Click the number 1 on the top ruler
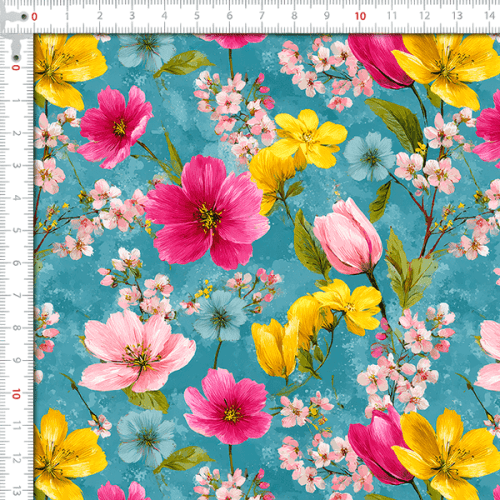 tap(67, 16)
